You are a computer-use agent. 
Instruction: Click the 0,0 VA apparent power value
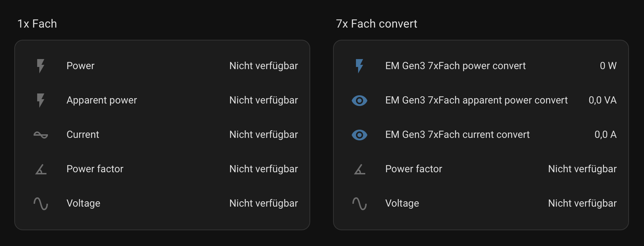tap(603, 100)
